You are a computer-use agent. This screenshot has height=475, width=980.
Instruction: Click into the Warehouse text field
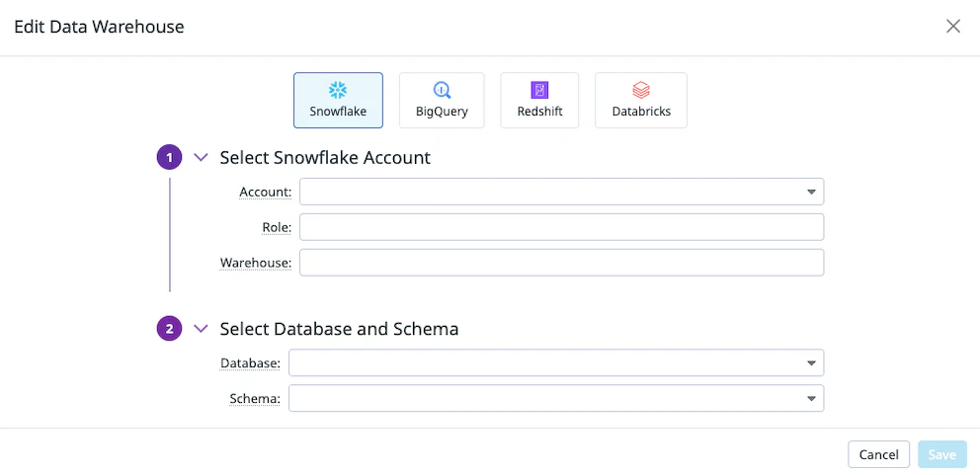(x=561, y=263)
